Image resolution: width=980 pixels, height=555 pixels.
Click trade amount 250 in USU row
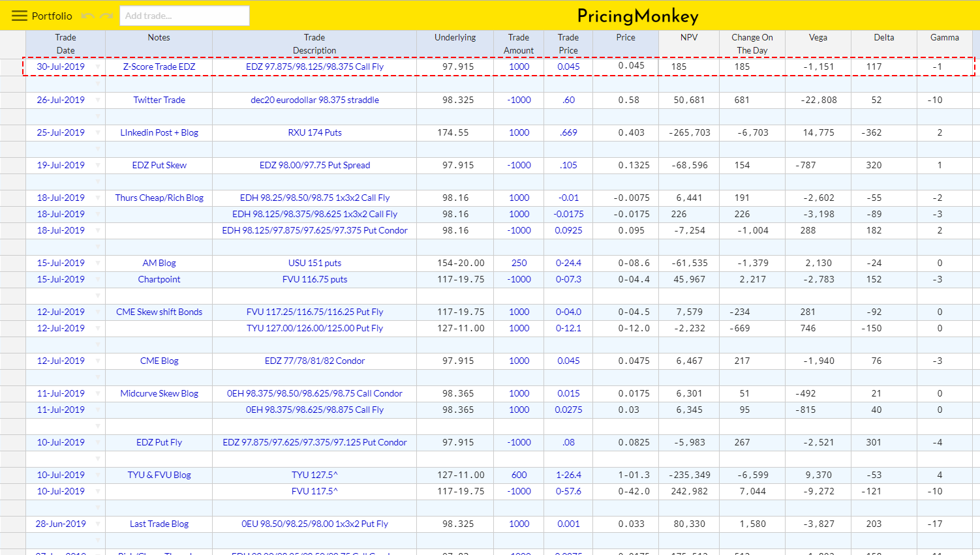[519, 263]
